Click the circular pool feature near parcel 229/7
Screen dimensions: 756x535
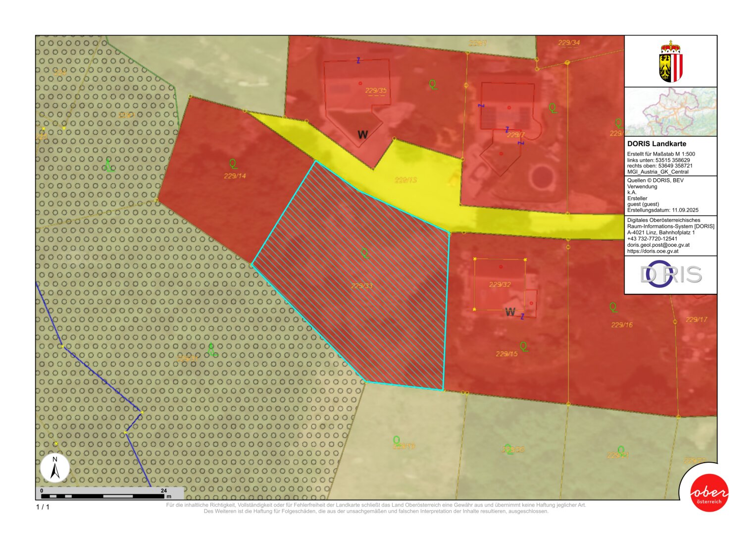pos(541,176)
